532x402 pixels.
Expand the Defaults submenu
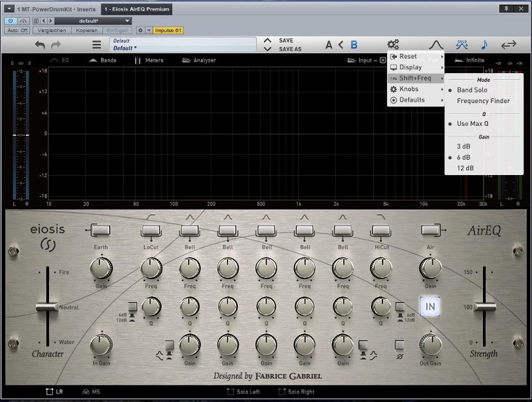click(x=416, y=100)
